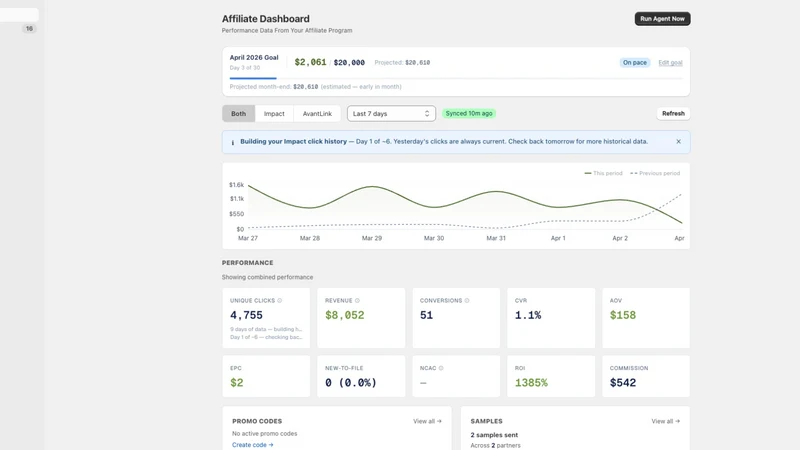Click the Run Agent Now button
This screenshot has width=800, height=450.
pyautogui.click(x=662, y=19)
